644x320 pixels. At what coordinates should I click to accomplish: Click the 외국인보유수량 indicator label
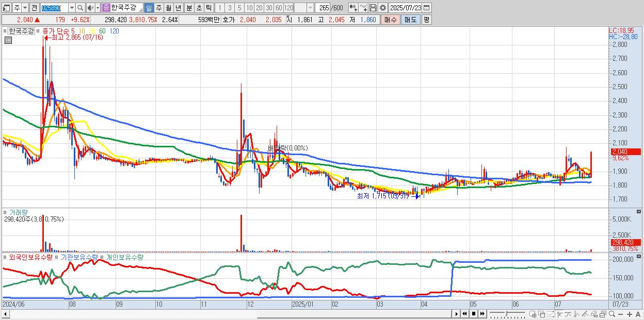[x=30, y=256]
